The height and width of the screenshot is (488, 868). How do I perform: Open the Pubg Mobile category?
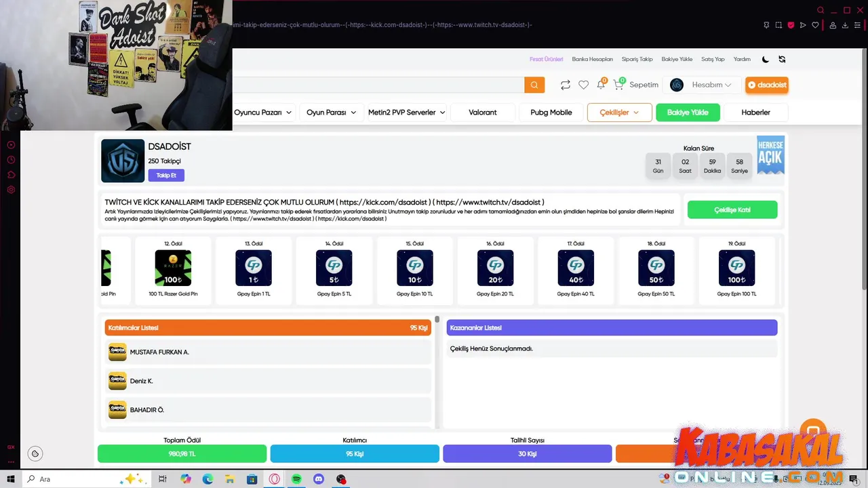551,113
